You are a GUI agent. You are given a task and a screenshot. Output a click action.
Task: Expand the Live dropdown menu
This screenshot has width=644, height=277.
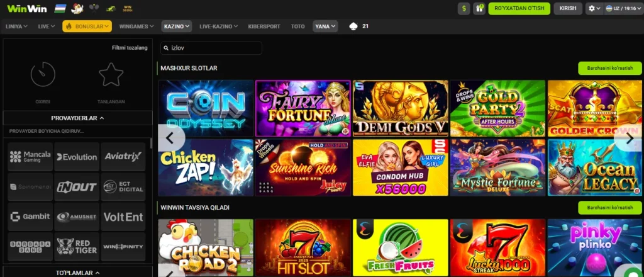point(47,26)
